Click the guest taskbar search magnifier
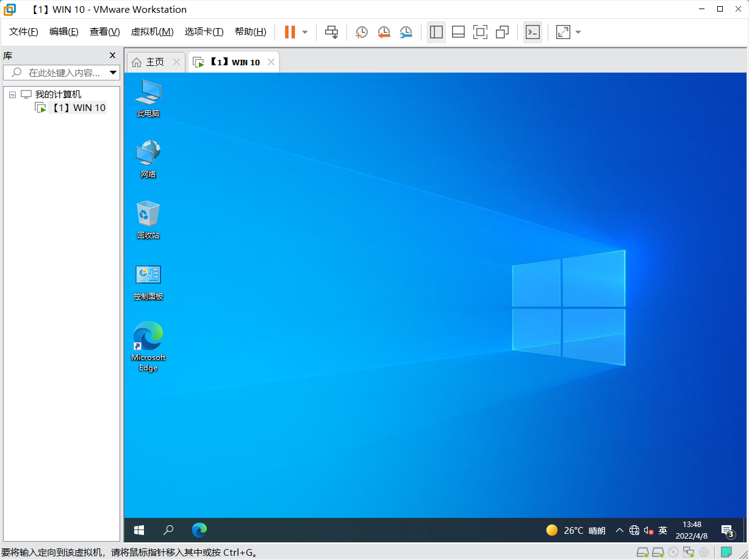Screen dimensions: 749x560 169,530
